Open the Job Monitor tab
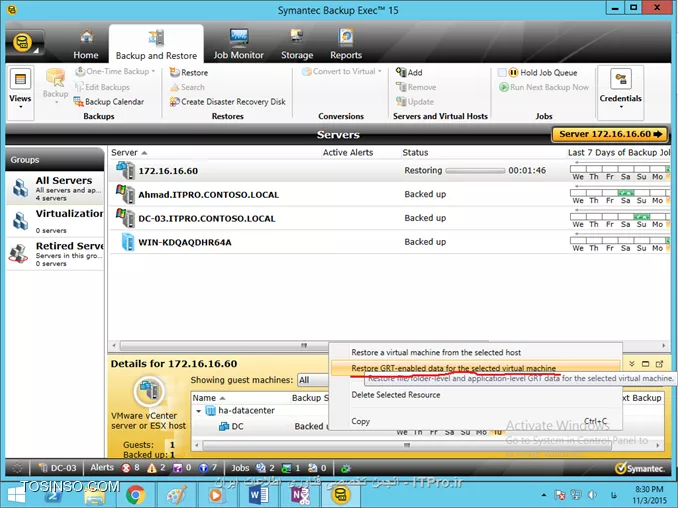 click(x=238, y=45)
